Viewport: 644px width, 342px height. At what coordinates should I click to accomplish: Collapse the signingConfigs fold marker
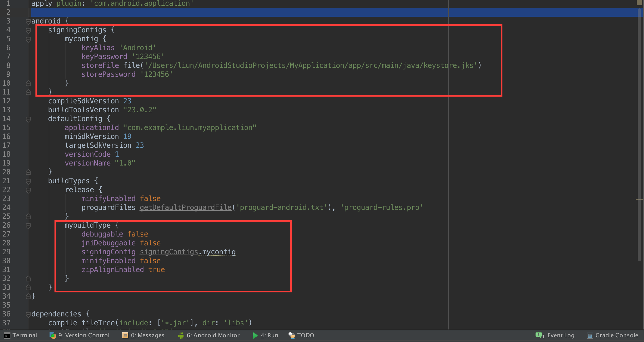point(28,30)
